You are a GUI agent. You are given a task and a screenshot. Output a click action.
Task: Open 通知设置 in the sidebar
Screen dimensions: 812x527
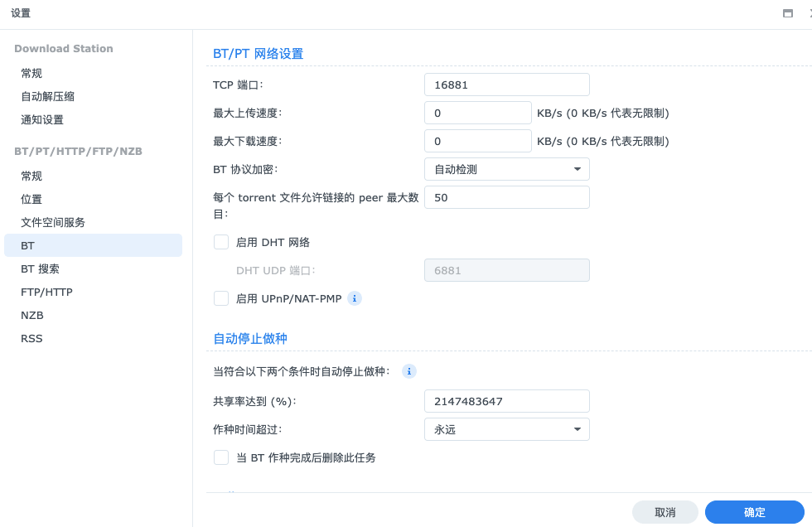42,119
